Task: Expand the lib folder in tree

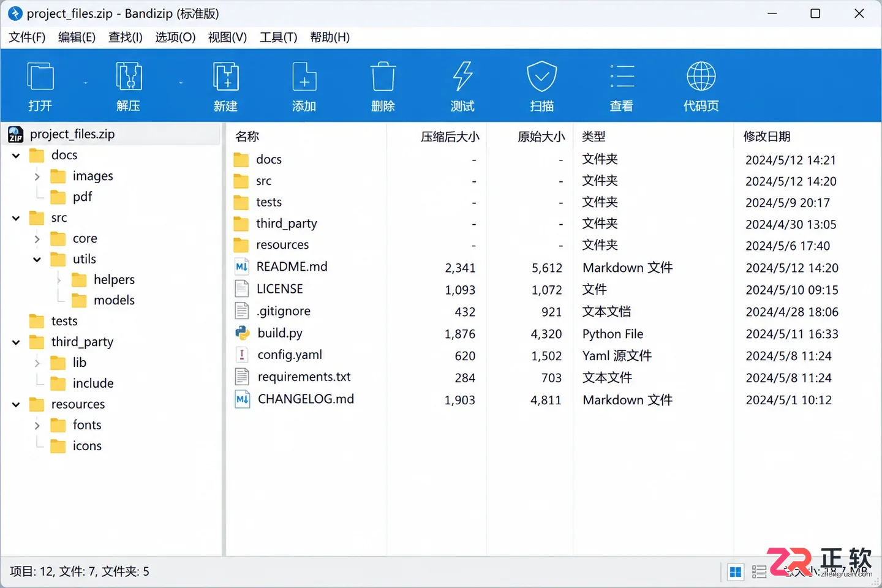Action: point(37,363)
